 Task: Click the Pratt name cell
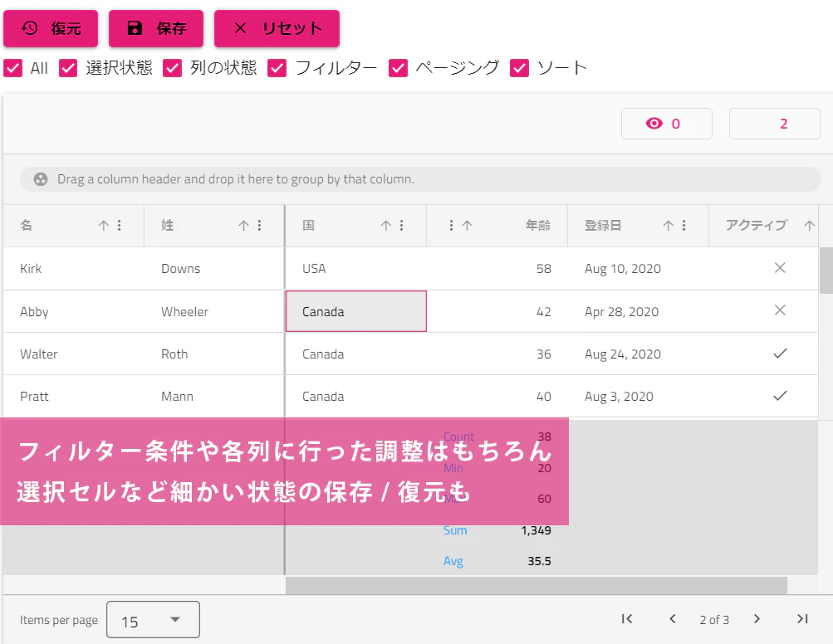tap(74, 396)
